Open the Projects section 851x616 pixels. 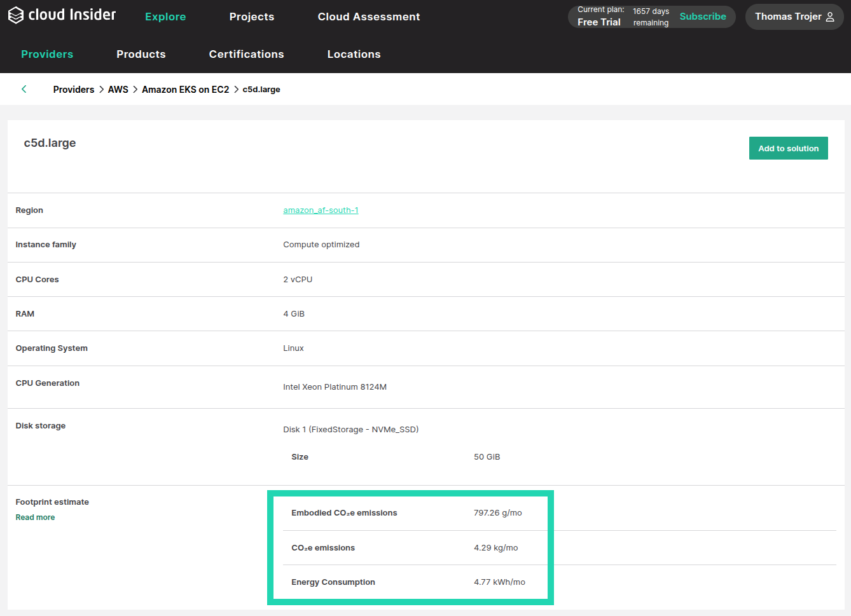[x=252, y=17]
